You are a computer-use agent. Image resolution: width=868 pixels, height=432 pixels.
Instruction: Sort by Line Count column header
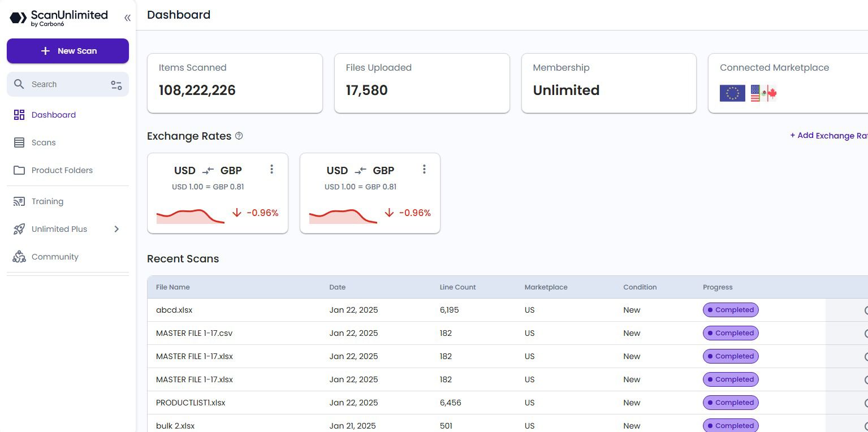click(x=458, y=287)
